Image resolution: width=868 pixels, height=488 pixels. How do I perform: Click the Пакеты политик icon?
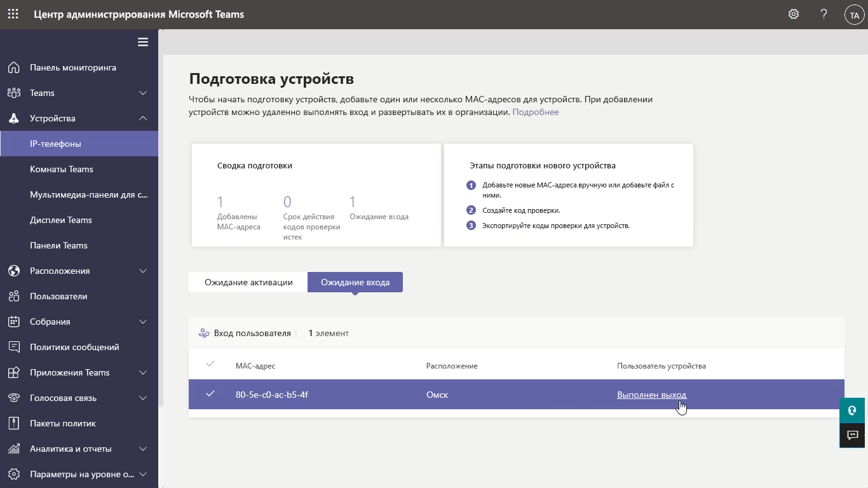[x=13, y=423]
